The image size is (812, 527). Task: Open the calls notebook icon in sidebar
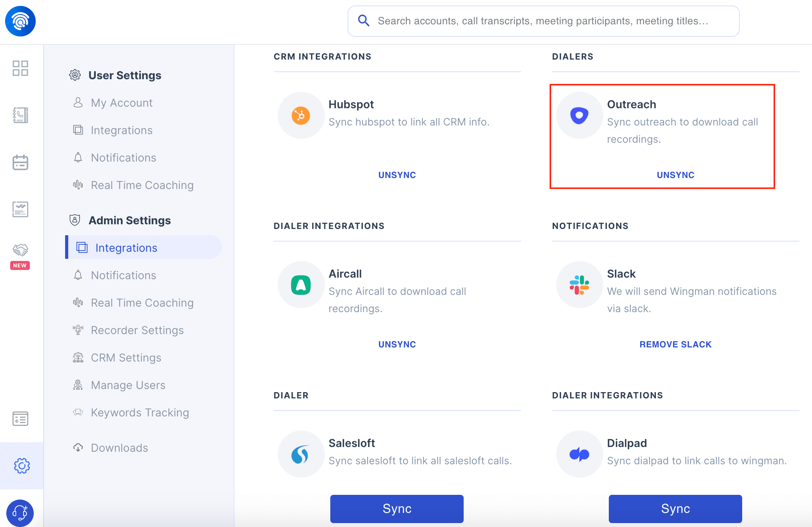click(20, 115)
